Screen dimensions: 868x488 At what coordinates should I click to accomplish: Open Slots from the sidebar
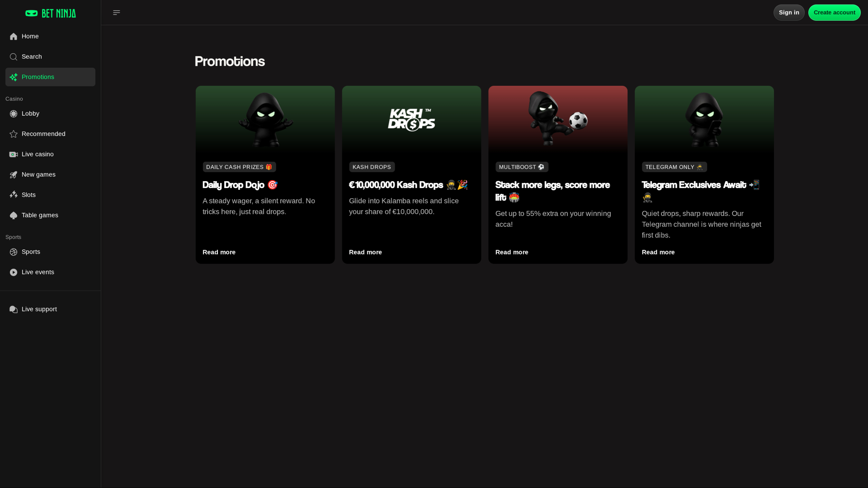pyautogui.click(x=28, y=195)
